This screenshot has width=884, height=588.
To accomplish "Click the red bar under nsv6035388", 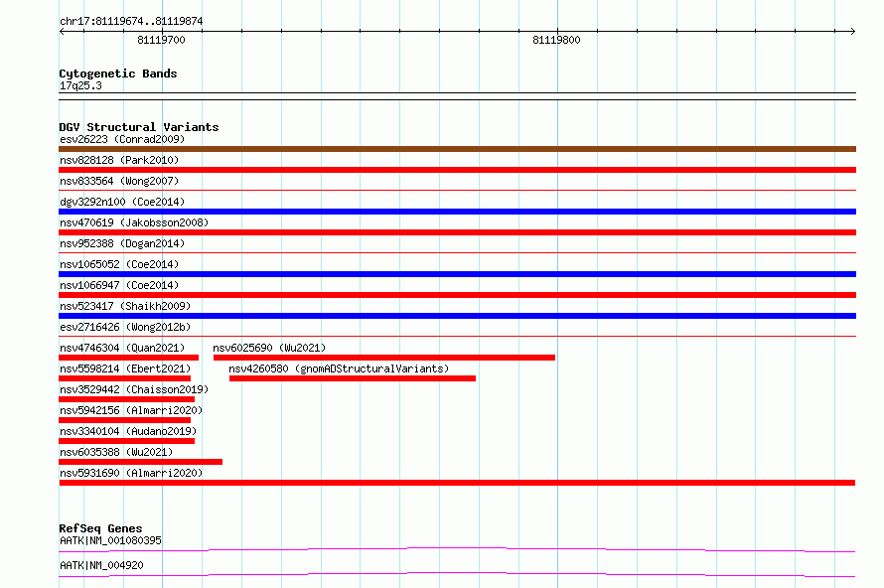I will pyautogui.click(x=140, y=462).
